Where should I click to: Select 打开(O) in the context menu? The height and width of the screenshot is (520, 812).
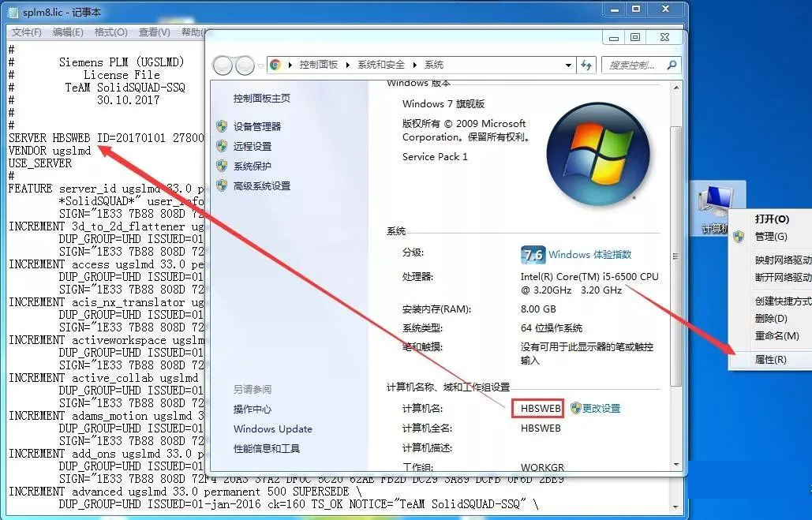771,219
